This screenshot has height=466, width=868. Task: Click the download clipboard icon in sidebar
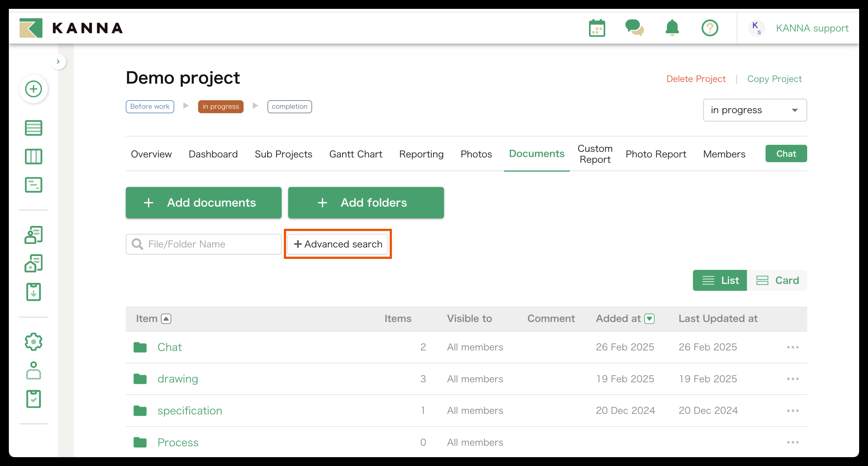tap(33, 292)
